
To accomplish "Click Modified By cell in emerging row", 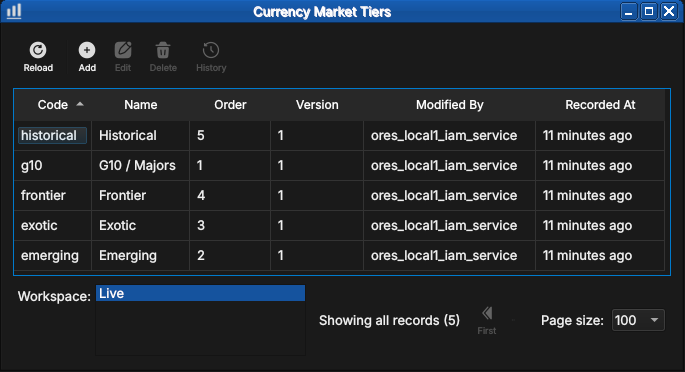I will pyautogui.click(x=449, y=255).
